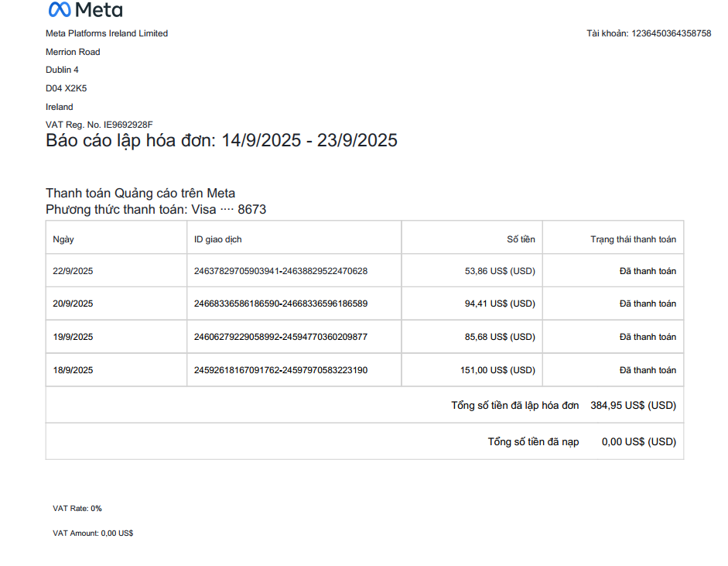The height and width of the screenshot is (566, 728).
Task: Click the date cell '22/9/2025'
Action: pyautogui.click(x=73, y=271)
